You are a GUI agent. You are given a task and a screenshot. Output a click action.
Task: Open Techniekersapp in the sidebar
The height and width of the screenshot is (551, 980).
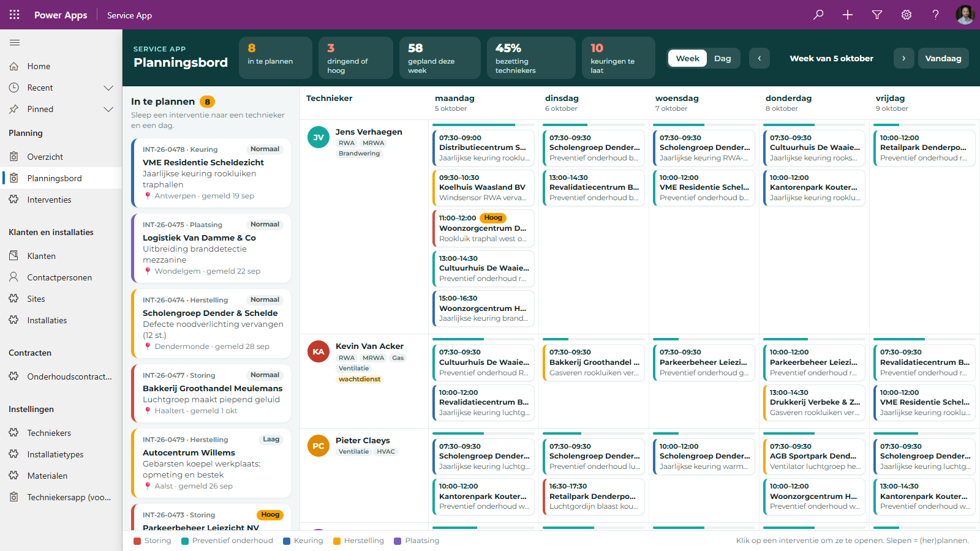(x=61, y=497)
